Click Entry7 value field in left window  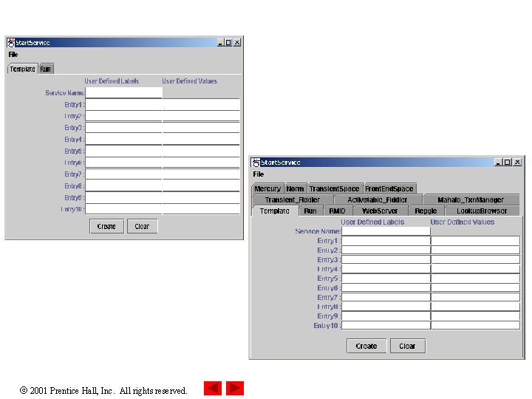[201, 174]
